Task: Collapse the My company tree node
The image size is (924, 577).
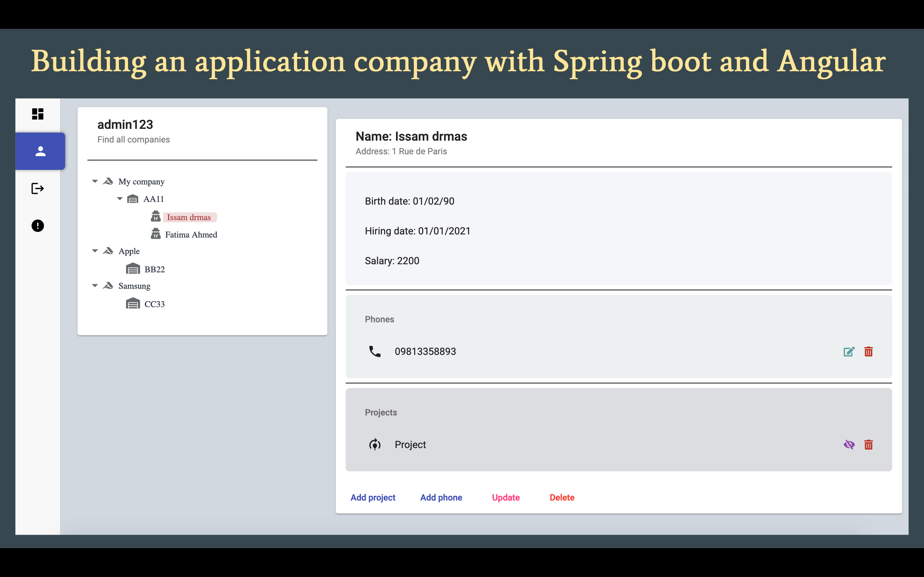Action: click(x=95, y=181)
